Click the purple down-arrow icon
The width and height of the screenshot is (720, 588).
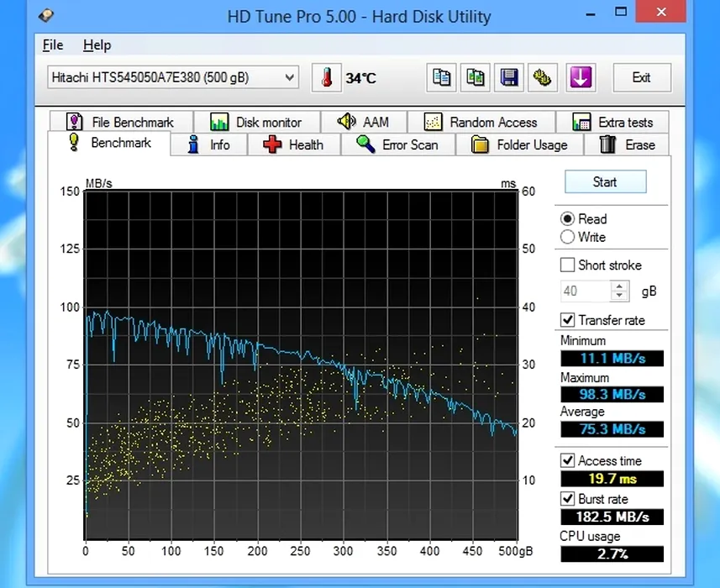click(580, 78)
